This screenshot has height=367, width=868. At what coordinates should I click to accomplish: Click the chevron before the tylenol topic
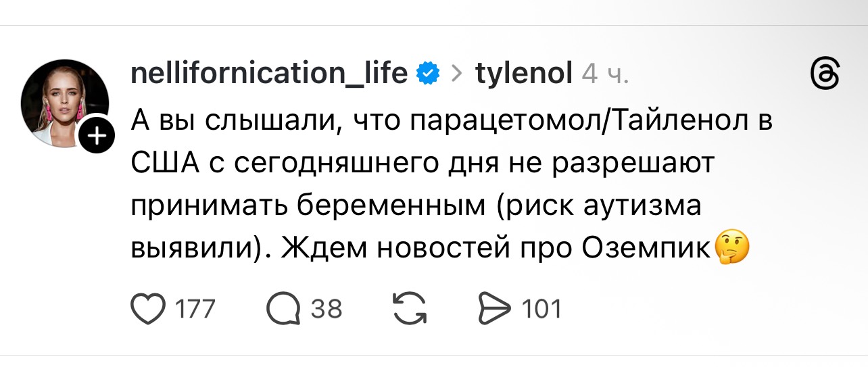tap(457, 73)
